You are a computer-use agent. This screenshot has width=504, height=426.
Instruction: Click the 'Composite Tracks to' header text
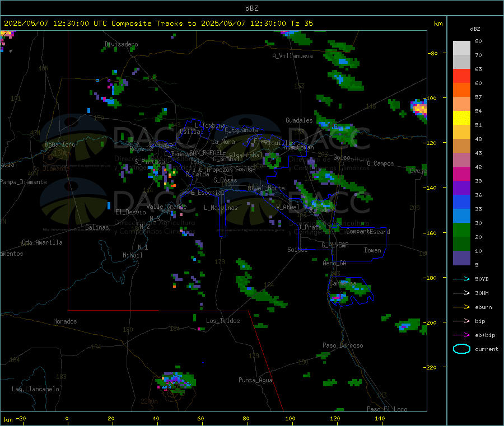click(153, 23)
